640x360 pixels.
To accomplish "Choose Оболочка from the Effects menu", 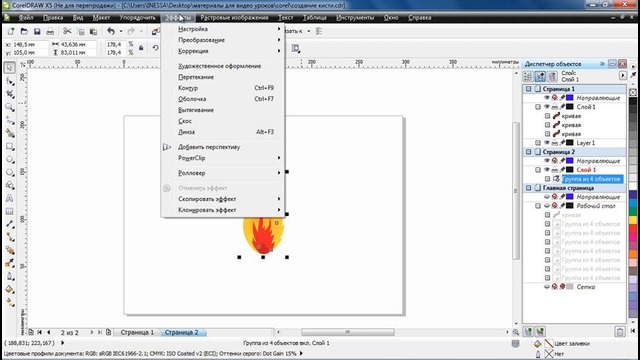I will (x=223, y=99).
